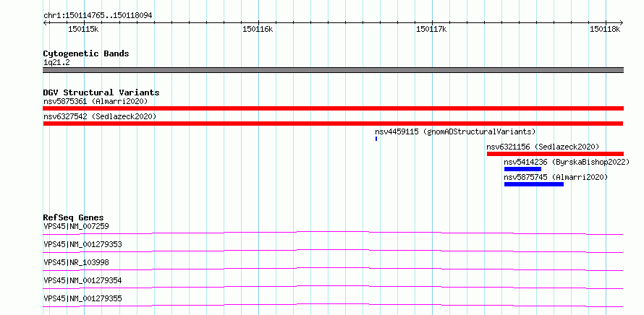Click the red bar of nsv6327542

pyautogui.click(x=333, y=124)
